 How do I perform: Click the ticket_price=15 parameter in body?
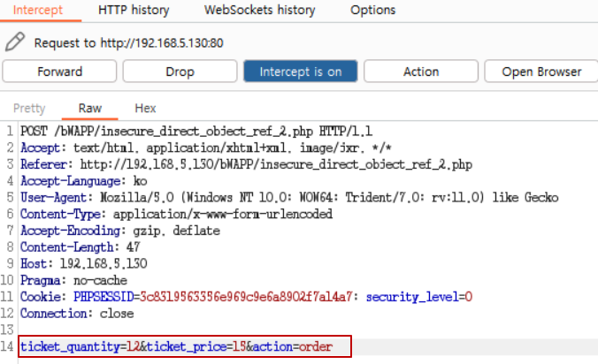196,346
